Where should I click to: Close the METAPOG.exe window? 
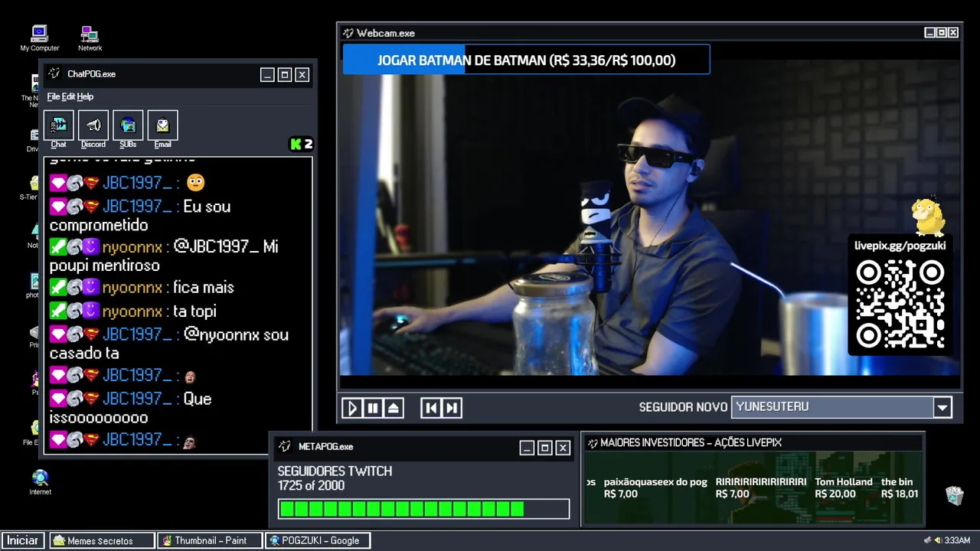563,448
